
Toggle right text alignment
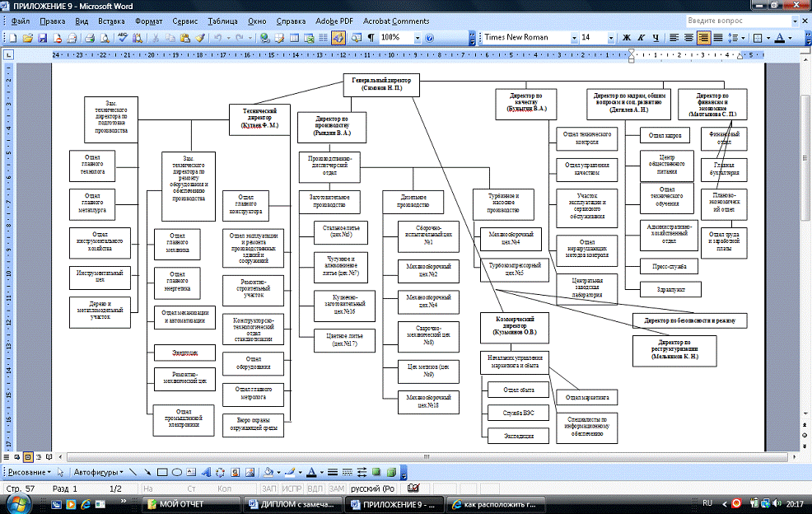pyautogui.click(x=703, y=38)
